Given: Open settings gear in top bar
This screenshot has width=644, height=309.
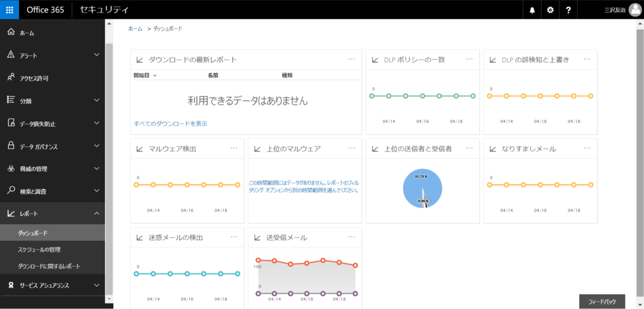Looking at the screenshot, I should [x=550, y=10].
